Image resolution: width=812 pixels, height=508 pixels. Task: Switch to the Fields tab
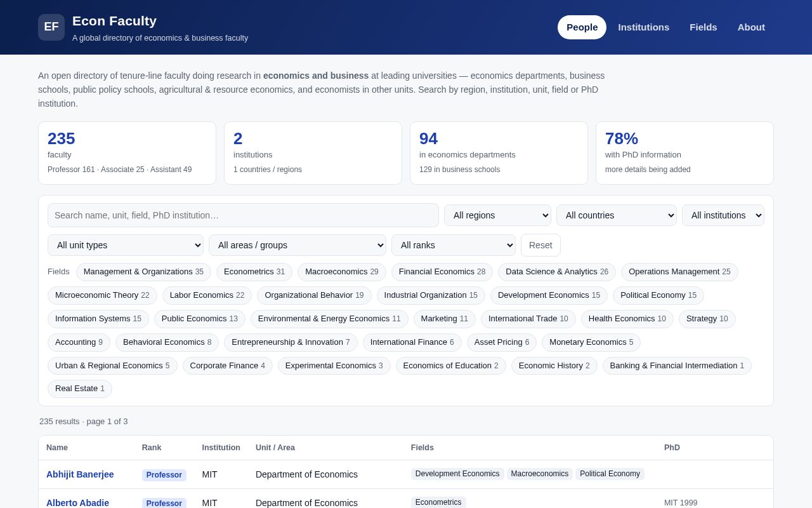[x=703, y=27]
